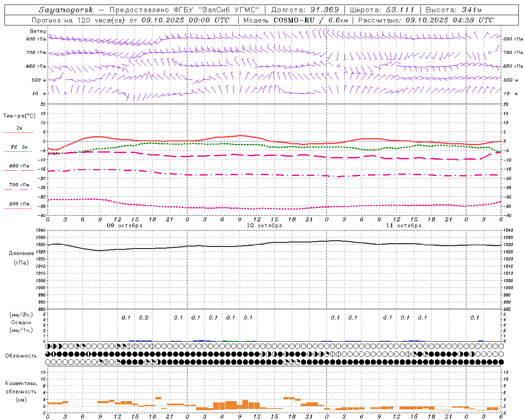Click the '0.2' precipitation value
Viewport: 525px width, 420px height.
(144, 317)
